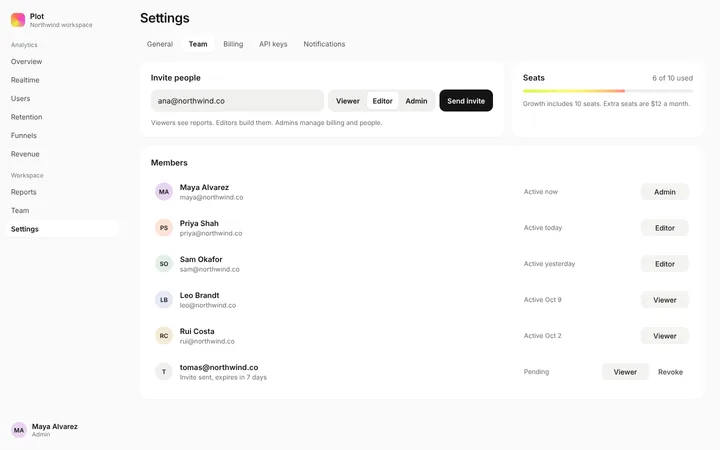Click priya@northwind.co email text
720x450 pixels.
pos(211,233)
